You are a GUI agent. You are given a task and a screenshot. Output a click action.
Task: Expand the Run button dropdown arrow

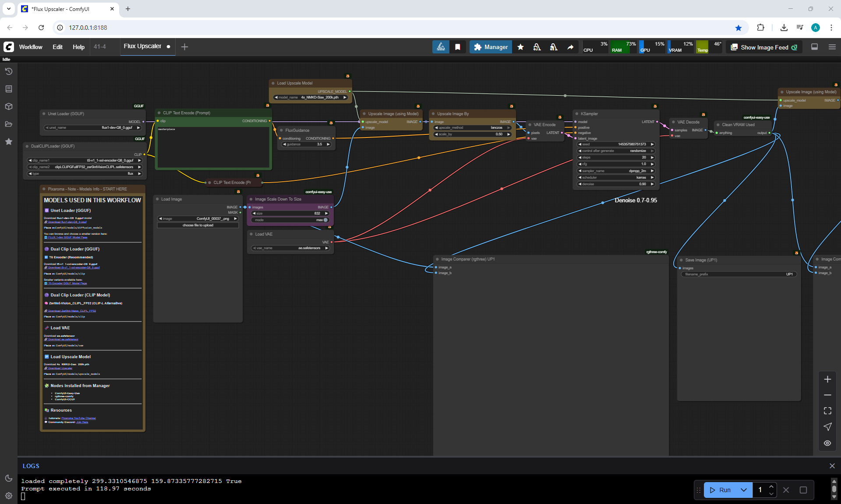[744, 490]
